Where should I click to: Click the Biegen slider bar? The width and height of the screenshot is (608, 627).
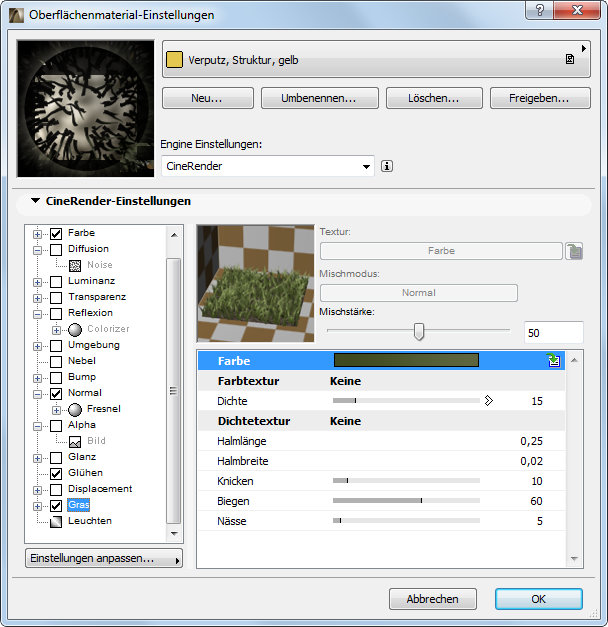(406, 500)
